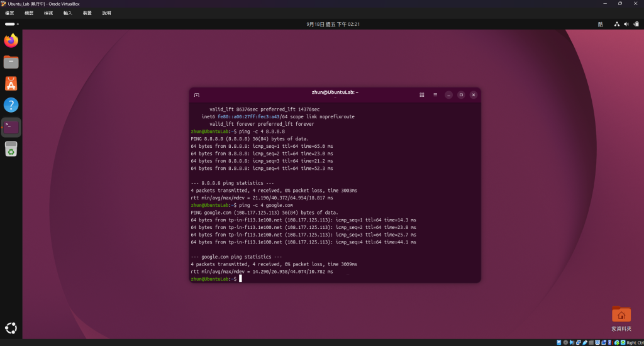
Task: Close the terminal window
Action: point(474,95)
